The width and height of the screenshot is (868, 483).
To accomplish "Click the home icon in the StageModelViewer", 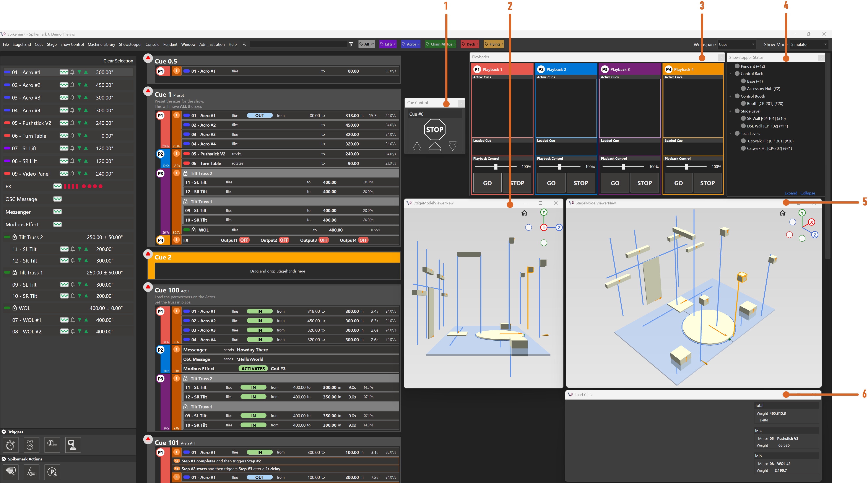I will [x=524, y=213].
